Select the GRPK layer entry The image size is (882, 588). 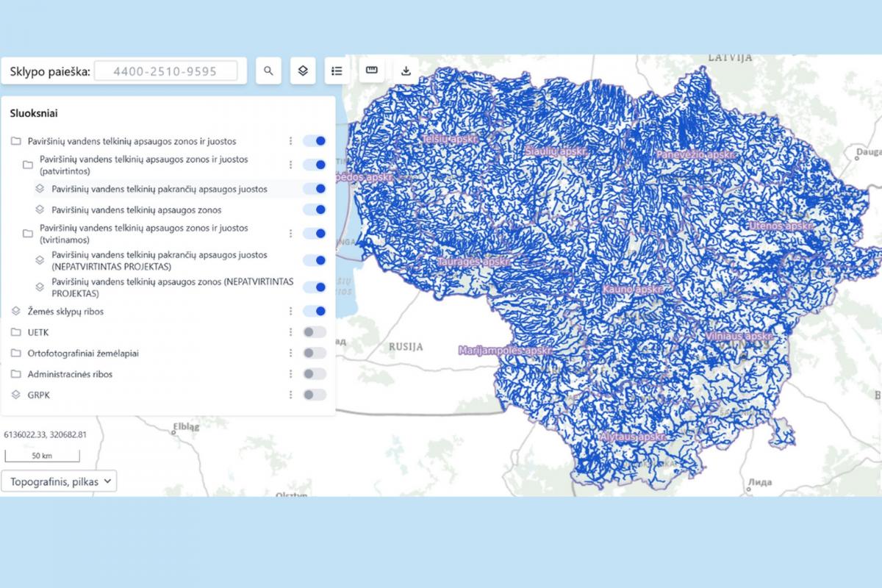tap(40, 395)
